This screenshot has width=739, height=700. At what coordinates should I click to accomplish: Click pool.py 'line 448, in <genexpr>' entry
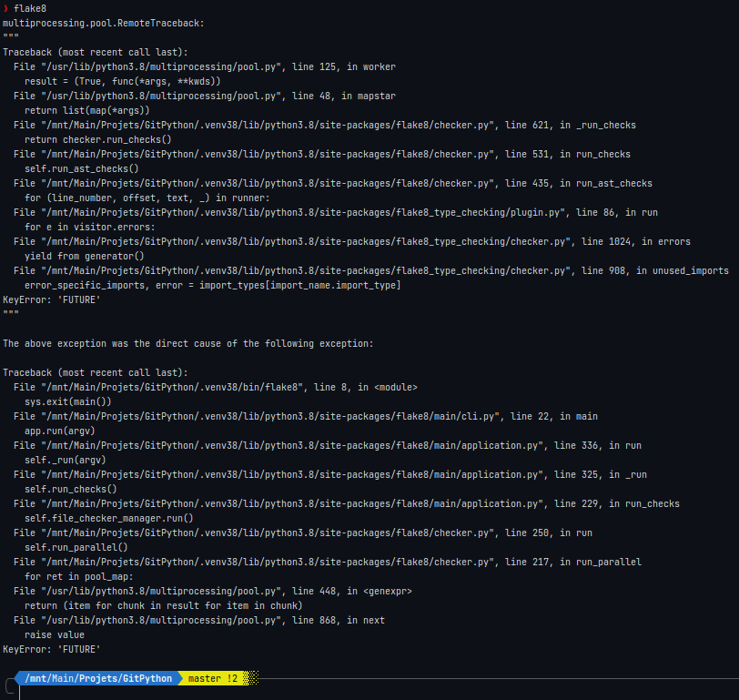coord(213,592)
